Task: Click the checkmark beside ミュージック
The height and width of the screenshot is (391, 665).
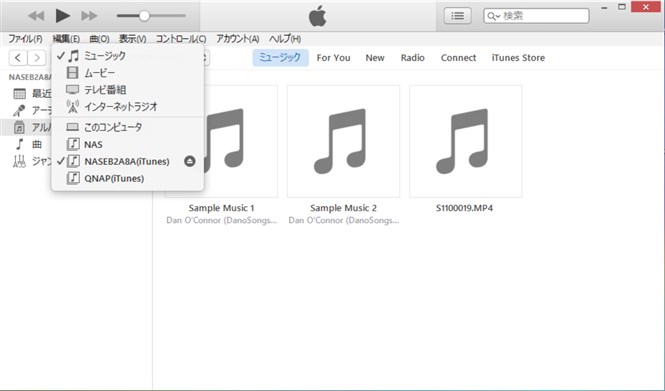Action: pos(61,56)
